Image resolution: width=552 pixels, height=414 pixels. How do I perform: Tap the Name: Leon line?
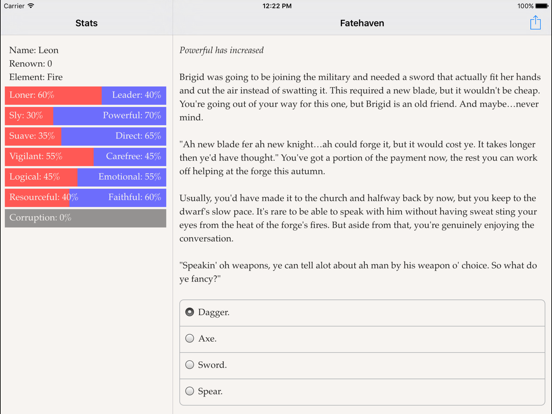[x=34, y=50]
